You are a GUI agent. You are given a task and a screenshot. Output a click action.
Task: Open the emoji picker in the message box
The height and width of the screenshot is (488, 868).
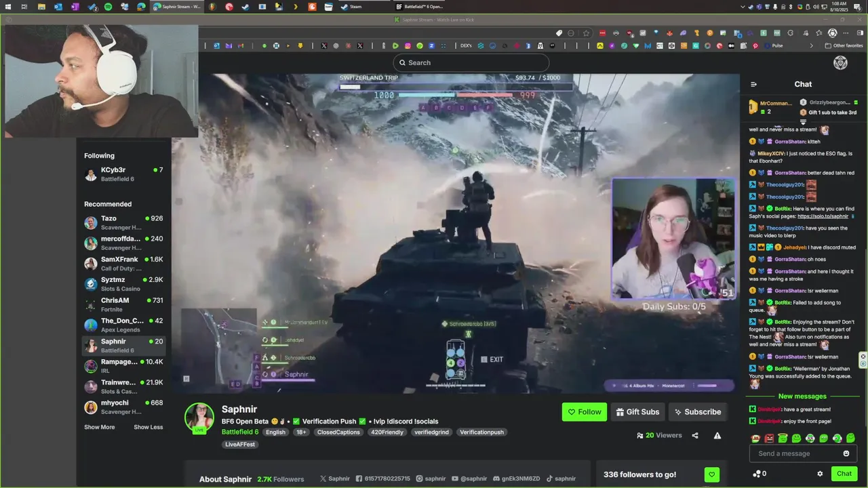click(846, 453)
